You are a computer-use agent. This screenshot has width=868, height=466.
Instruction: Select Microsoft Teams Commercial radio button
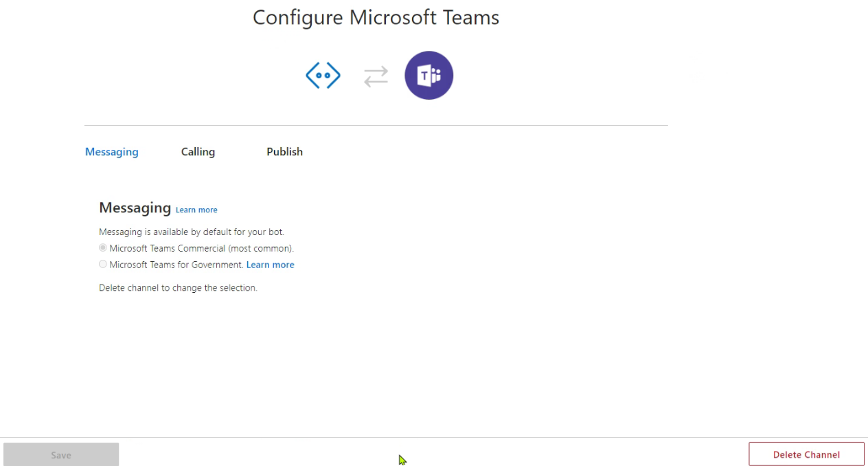coord(102,247)
